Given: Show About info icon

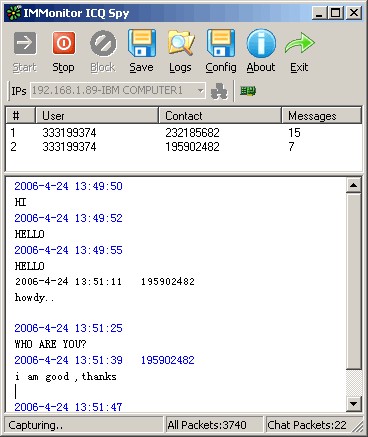Looking at the screenshot, I should click(x=261, y=43).
